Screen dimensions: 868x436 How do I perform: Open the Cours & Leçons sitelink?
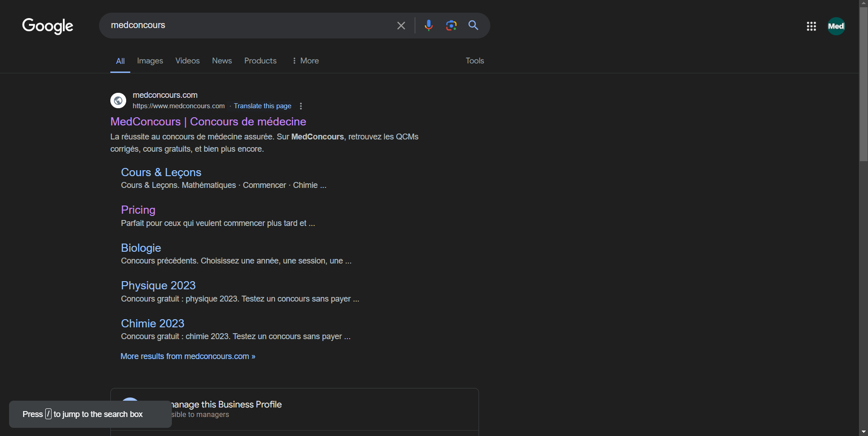161,172
